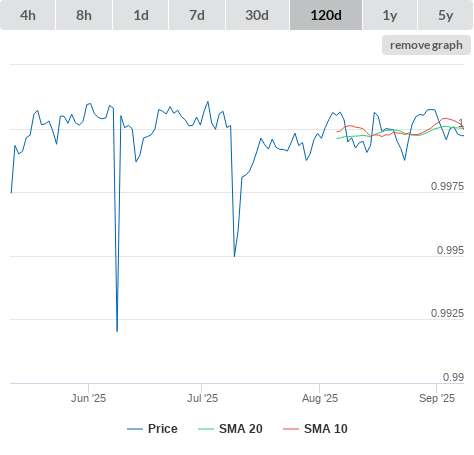Screen dimensions: 474x455
Task: Click the Jul '25 axis label
Action: tap(202, 398)
